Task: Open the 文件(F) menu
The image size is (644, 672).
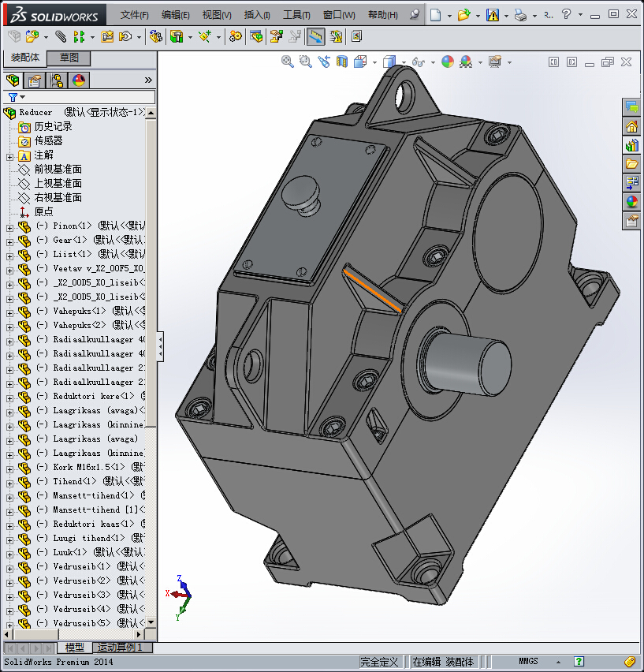Action: coord(135,15)
